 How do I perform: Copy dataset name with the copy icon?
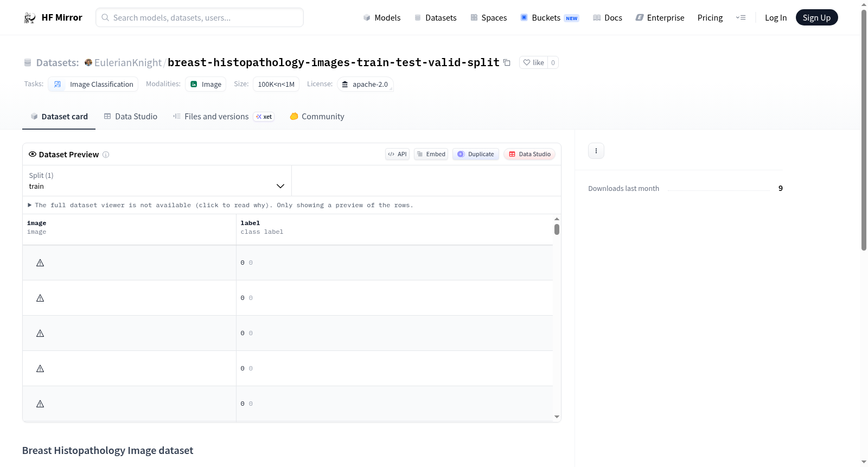pos(507,62)
